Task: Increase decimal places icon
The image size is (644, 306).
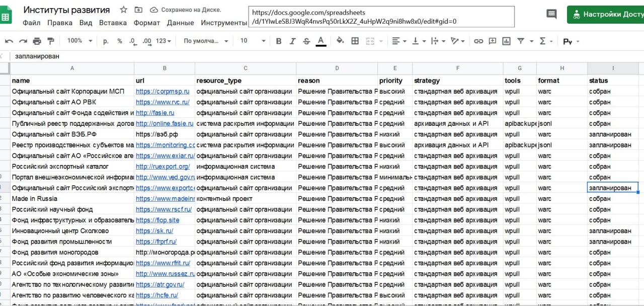Action: click(147, 41)
